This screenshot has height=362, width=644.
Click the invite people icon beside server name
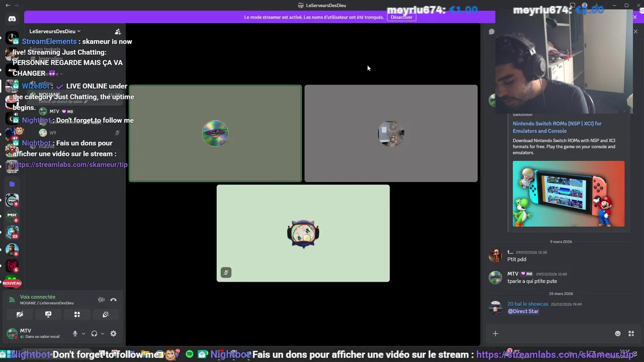coord(118,32)
